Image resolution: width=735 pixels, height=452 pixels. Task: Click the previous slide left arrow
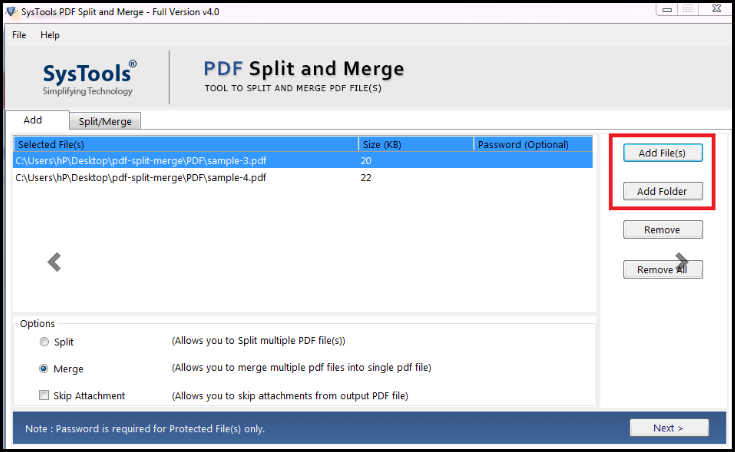click(x=54, y=262)
